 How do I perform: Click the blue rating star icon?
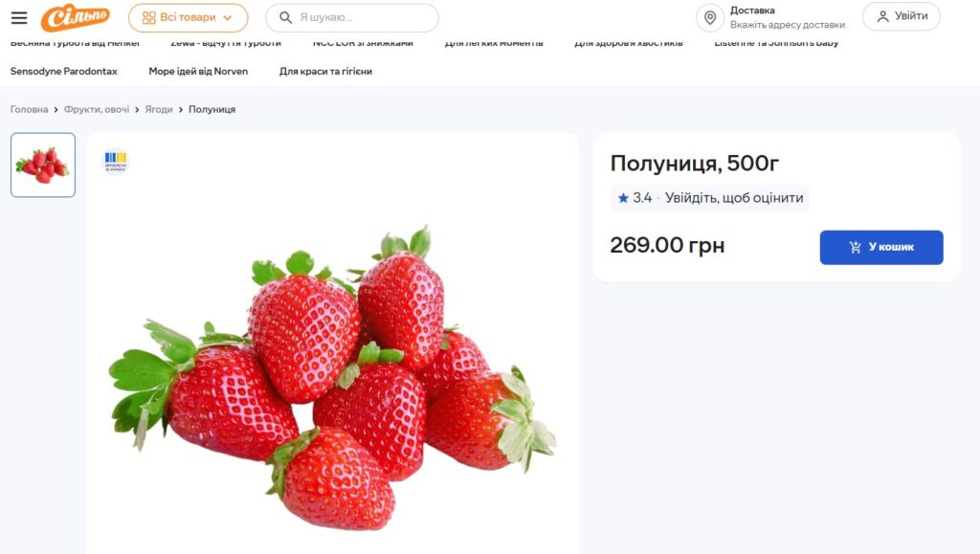tap(623, 198)
